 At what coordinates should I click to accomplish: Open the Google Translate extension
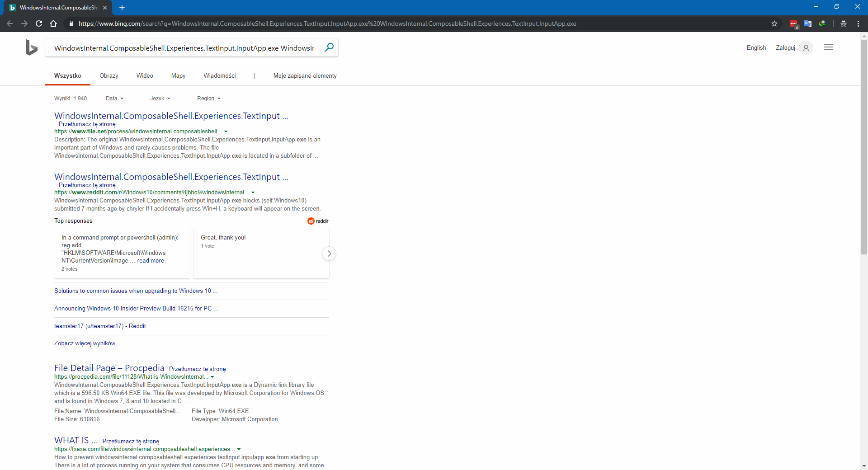808,23
